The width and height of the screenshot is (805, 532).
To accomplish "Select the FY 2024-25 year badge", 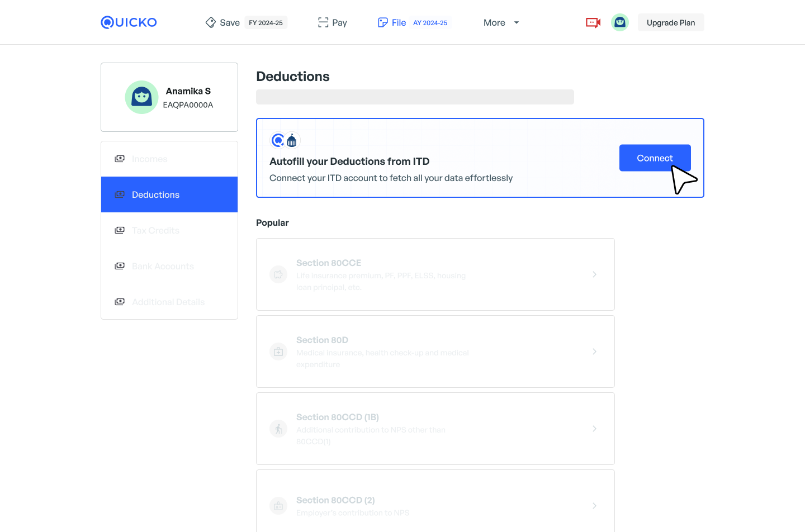I will click(266, 23).
